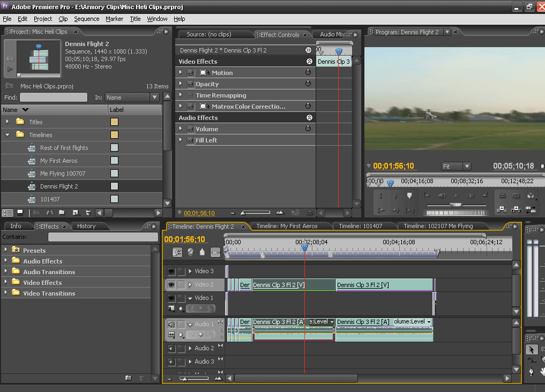
Task: Click the Find text field in Project panel
Action: coord(53,97)
